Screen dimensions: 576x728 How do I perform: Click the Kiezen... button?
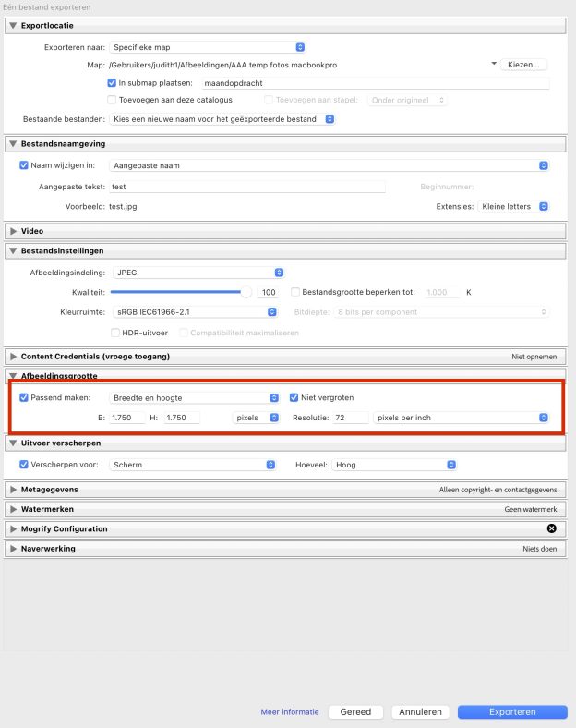click(x=523, y=65)
